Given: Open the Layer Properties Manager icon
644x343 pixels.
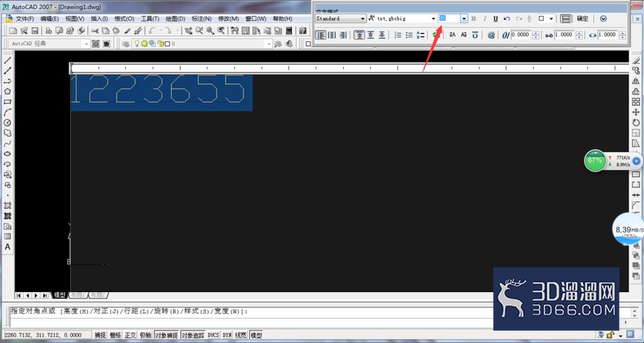Looking at the screenshot, I should tap(126, 44).
